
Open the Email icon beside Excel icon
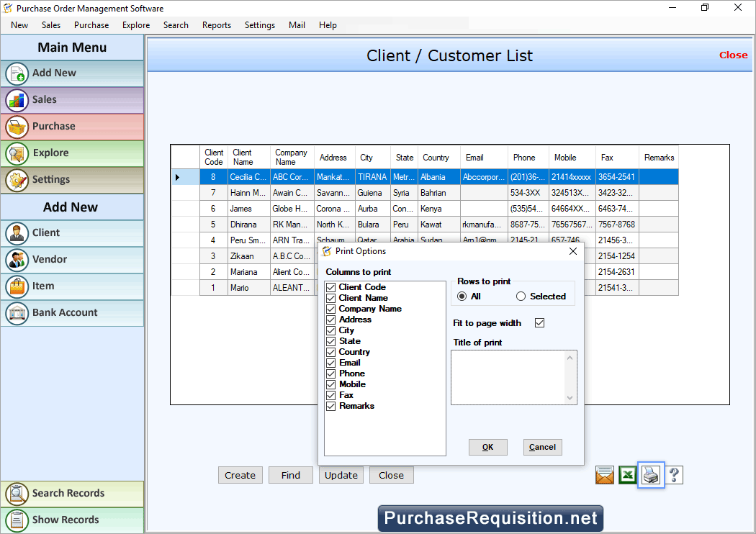604,475
